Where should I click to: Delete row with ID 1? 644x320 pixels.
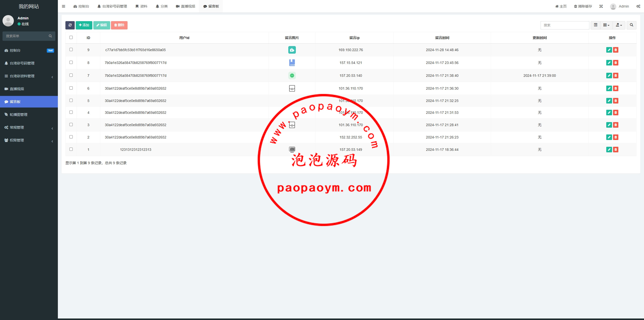tap(616, 150)
